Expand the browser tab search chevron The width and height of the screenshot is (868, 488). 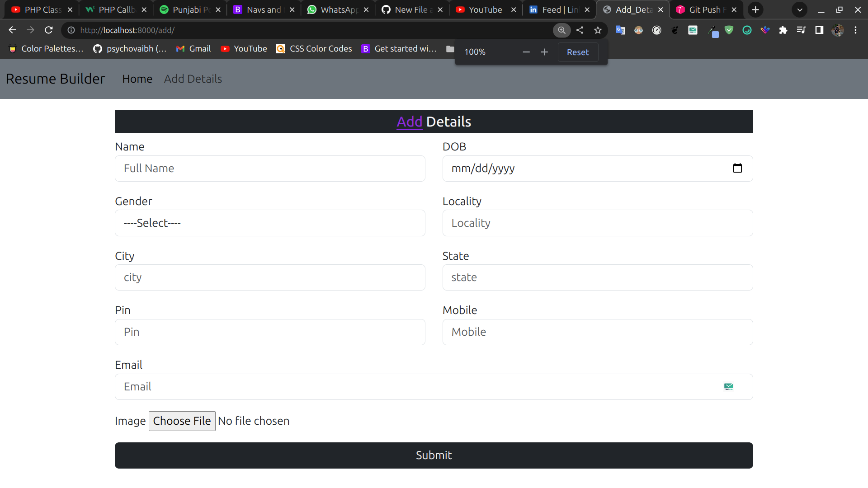click(800, 9)
